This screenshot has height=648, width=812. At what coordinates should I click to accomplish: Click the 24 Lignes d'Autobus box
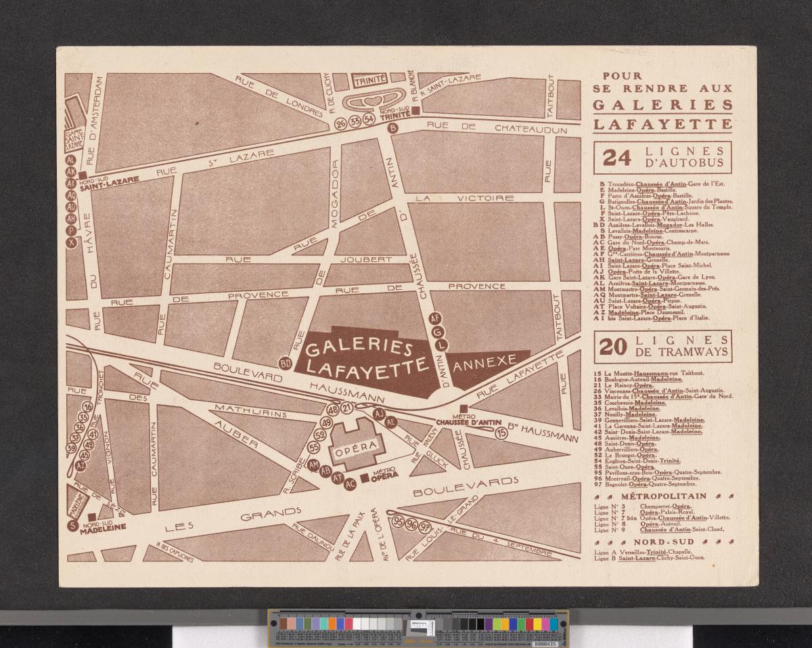tap(662, 158)
